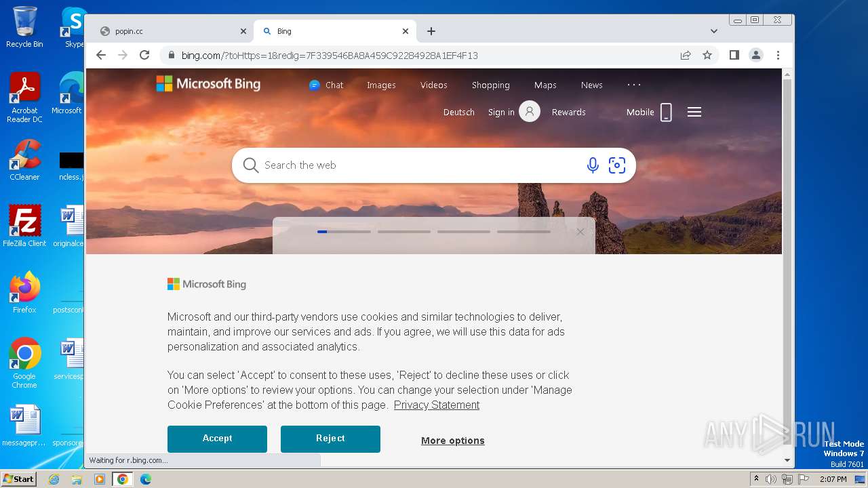
Task: Expand more Bing sections with the ellipsis
Action: pyautogui.click(x=634, y=85)
